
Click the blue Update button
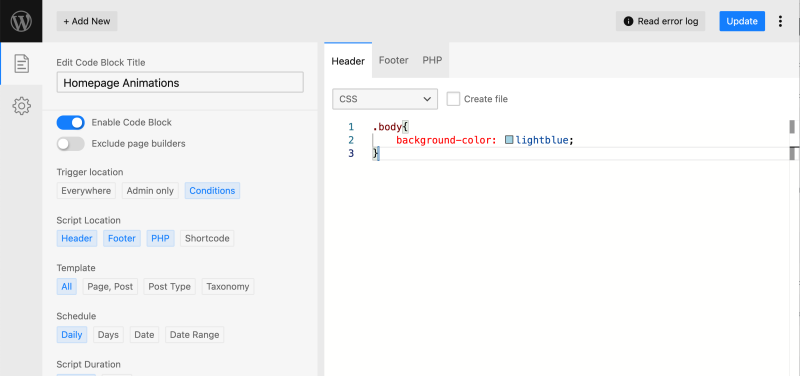pos(742,21)
